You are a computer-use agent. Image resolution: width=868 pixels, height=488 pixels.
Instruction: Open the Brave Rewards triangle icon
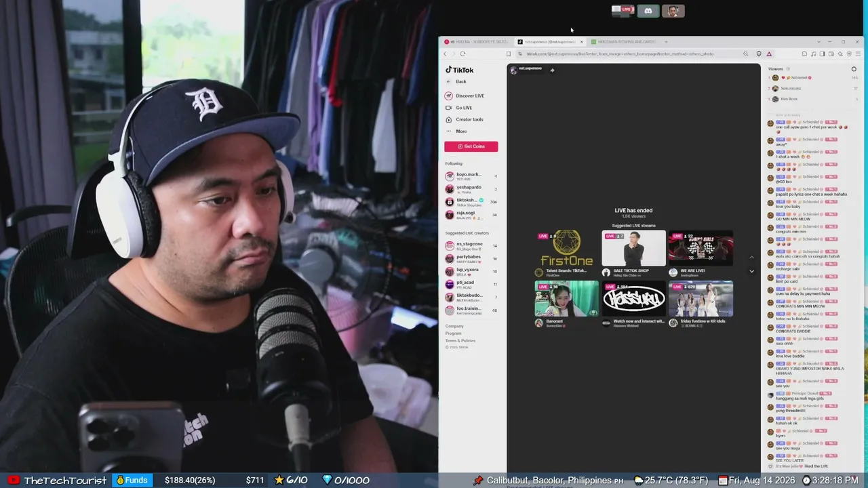(769, 54)
